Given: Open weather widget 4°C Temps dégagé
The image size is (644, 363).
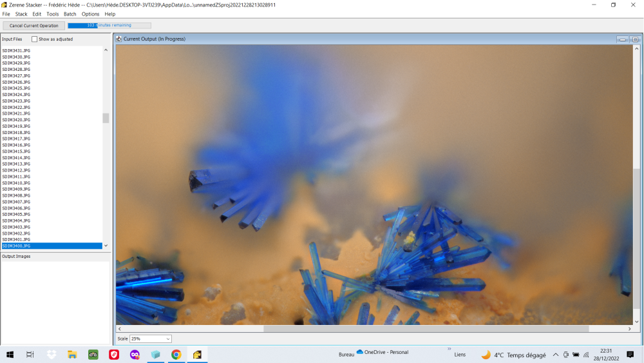Looking at the screenshot, I should click(x=514, y=355).
